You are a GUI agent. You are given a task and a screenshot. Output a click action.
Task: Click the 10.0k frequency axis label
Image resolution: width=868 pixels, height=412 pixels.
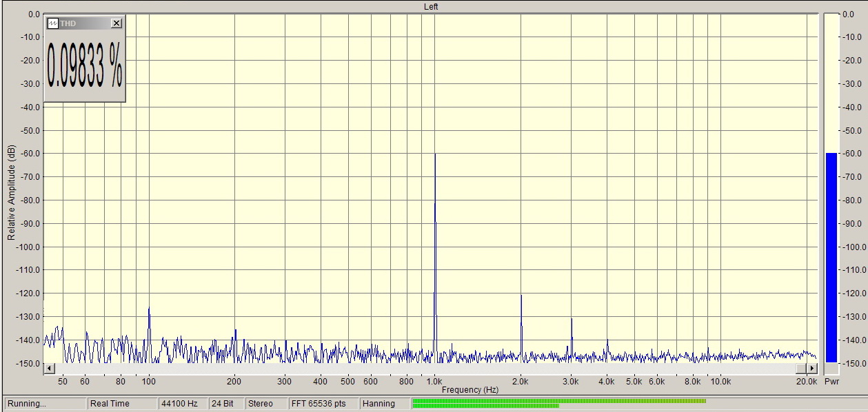coord(720,381)
